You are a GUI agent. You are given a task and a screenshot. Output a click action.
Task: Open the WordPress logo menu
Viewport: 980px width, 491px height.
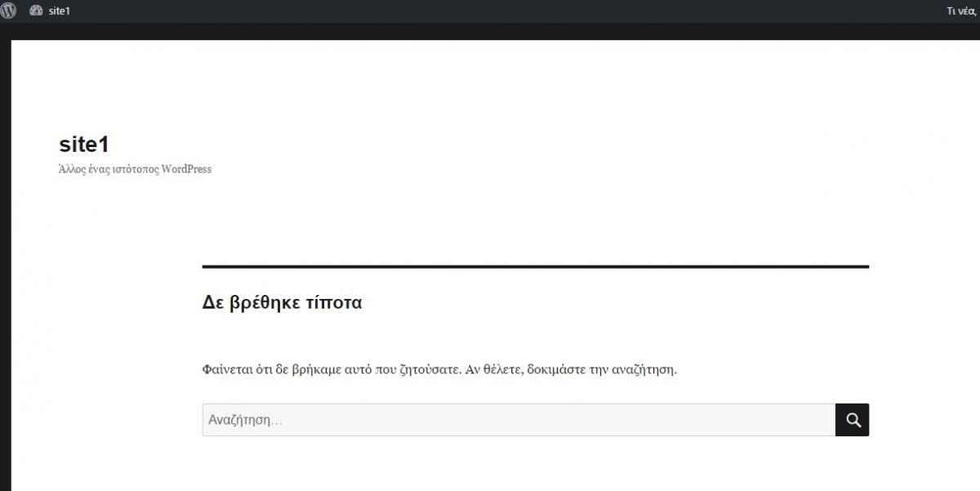coord(8,11)
